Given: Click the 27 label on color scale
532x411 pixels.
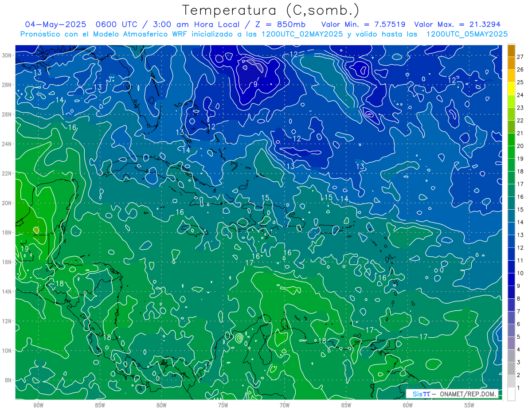Looking at the screenshot, I should (x=520, y=57).
